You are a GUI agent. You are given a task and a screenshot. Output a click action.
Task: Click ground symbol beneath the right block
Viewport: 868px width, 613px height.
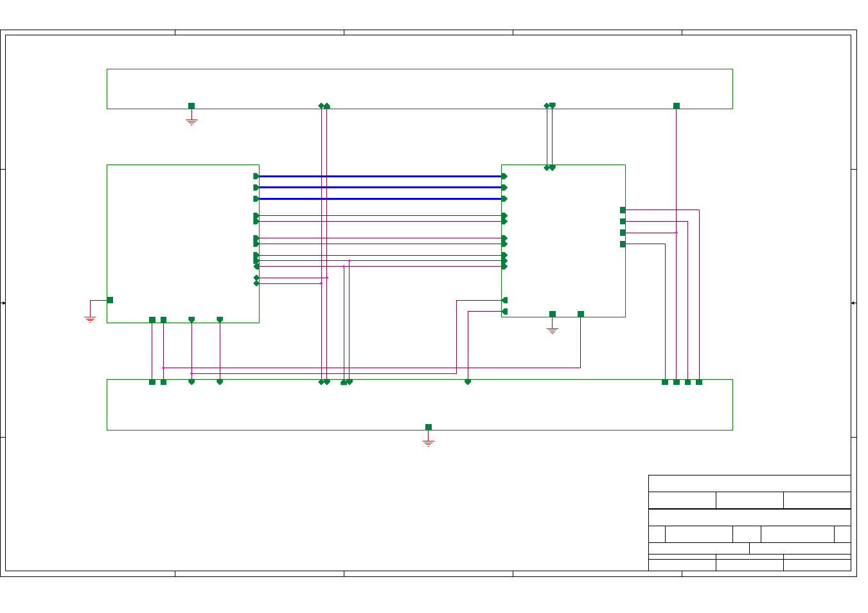pos(553,331)
